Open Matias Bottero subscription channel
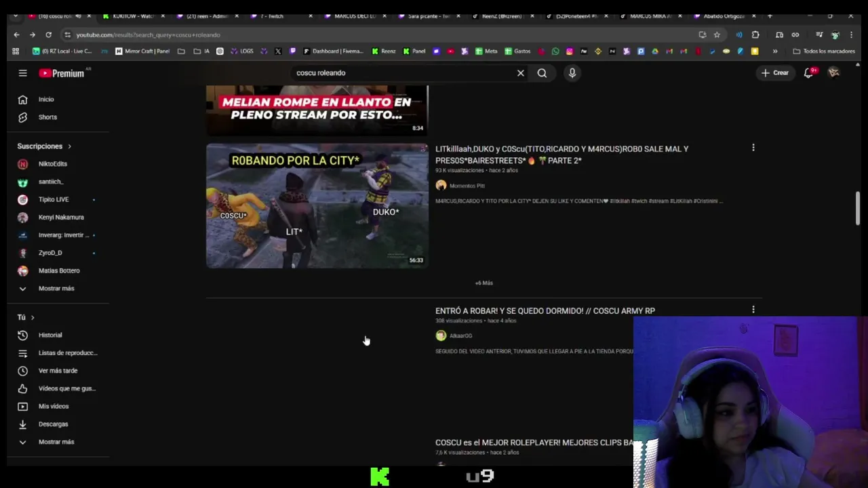 pyautogui.click(x=58, y=270)
